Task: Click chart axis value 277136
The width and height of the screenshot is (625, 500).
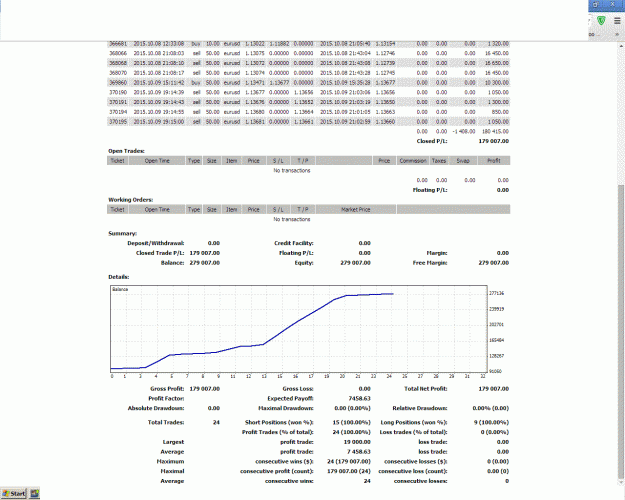Action: pyautogui.click(x=497, y=293)
